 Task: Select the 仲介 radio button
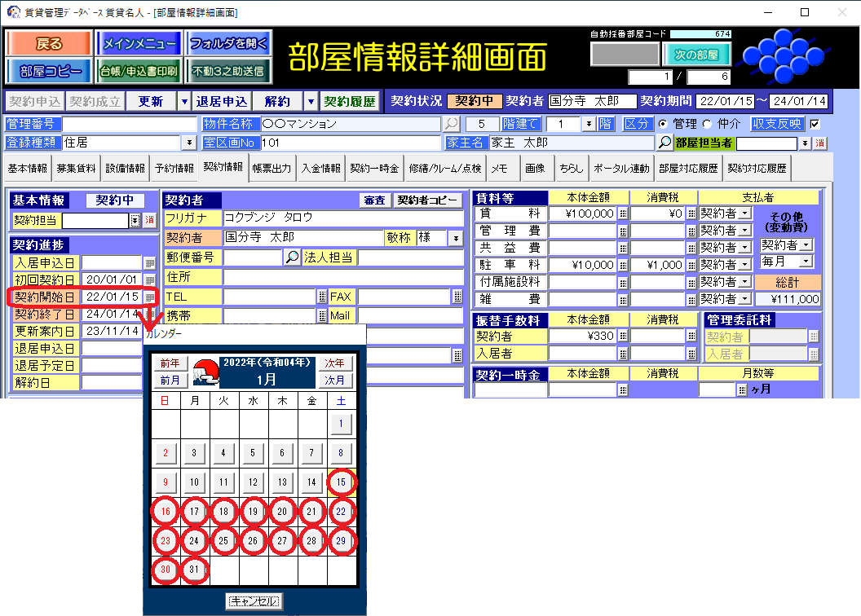[707, 124]
